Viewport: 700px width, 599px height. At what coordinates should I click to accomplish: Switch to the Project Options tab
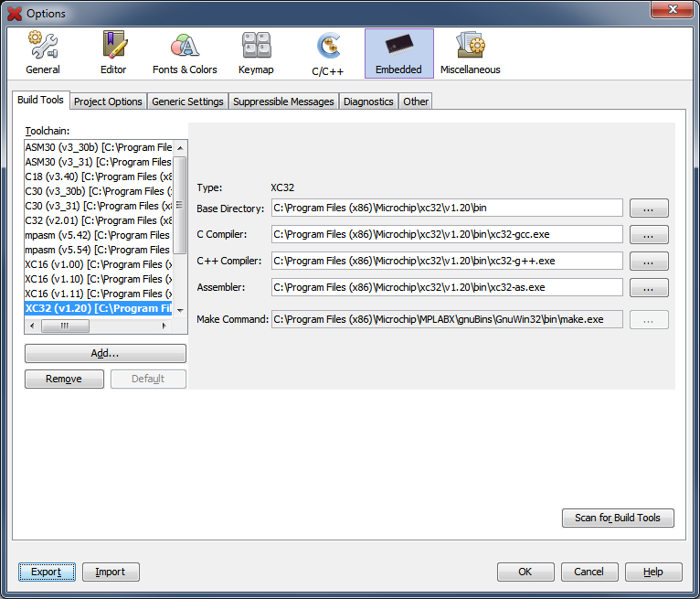coord(108,102)
